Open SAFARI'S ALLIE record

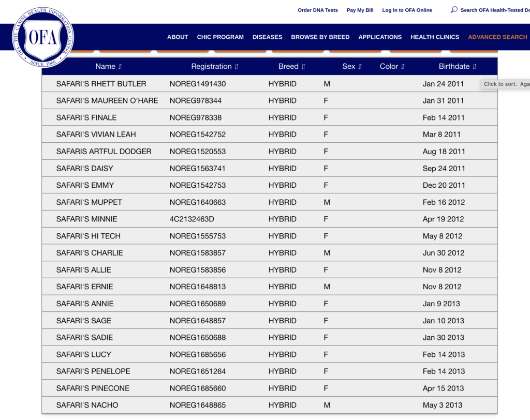[83, 269]
